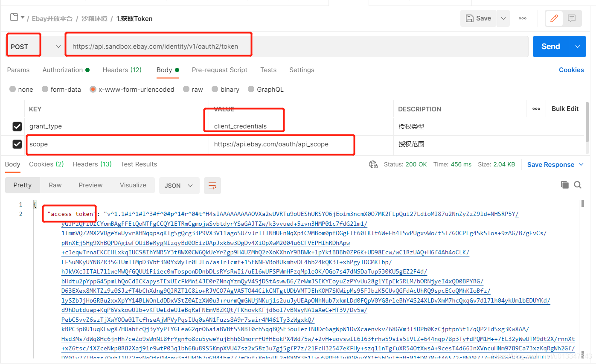Search the response with magnifier icon

(578, 185)
